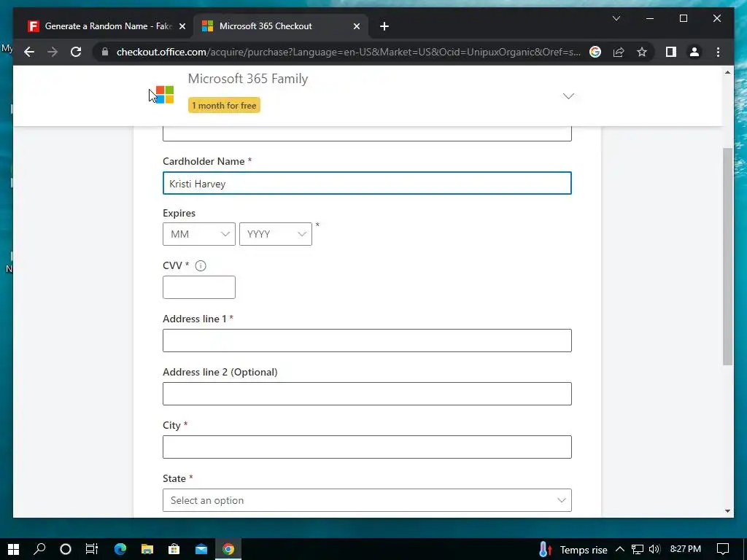The height and width of the screenshot is (560, 747).
Task: Go back to the previous page
Action: tap(29, 52)
